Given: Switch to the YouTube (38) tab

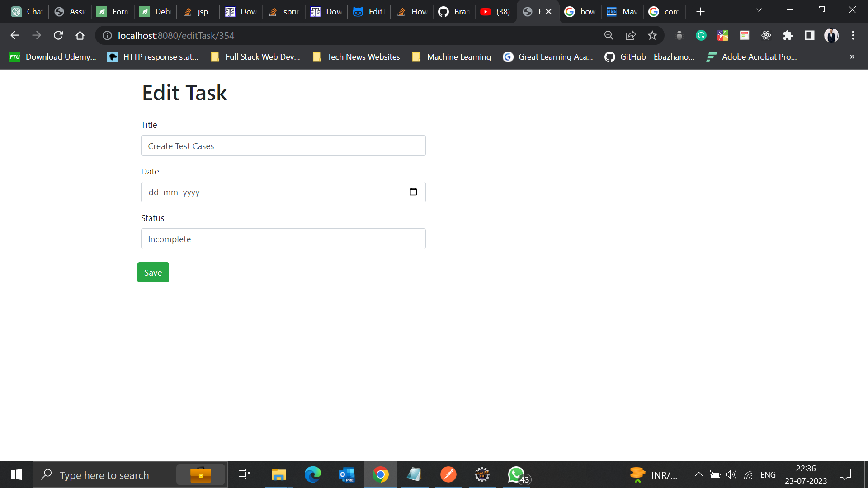Looking at the screenshot, I should click(495, 11).
